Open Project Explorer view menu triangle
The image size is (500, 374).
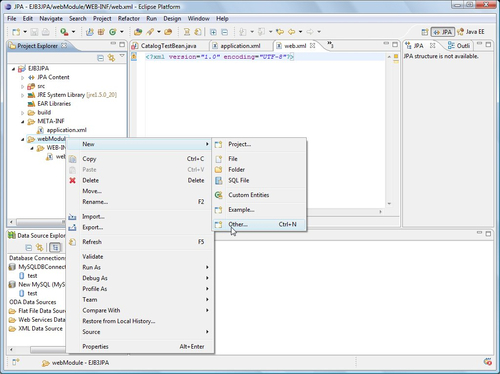click(x=122, y=56)
